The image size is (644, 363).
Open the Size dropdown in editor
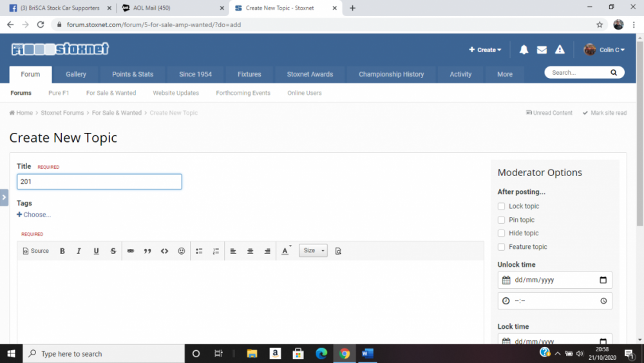point(314,251)
